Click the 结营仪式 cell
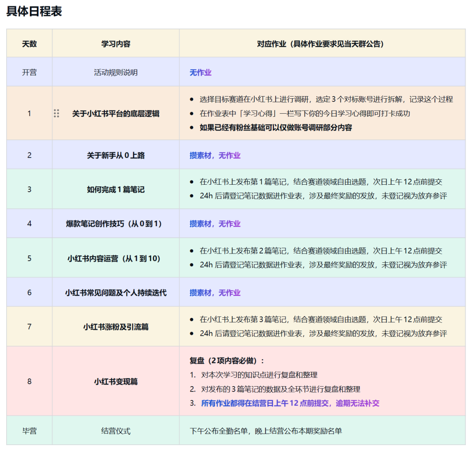The image size is (476, 451). [x=115, y=431]
